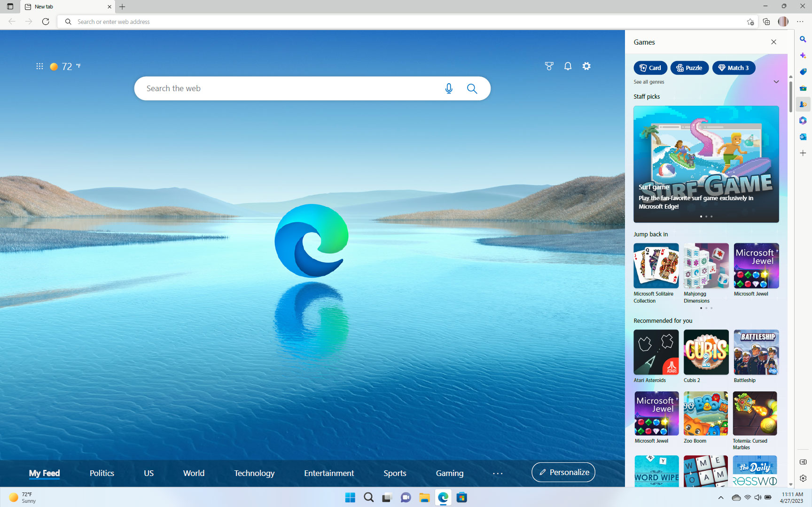Switch to the Technology feed tab

[x=254, y=473]
